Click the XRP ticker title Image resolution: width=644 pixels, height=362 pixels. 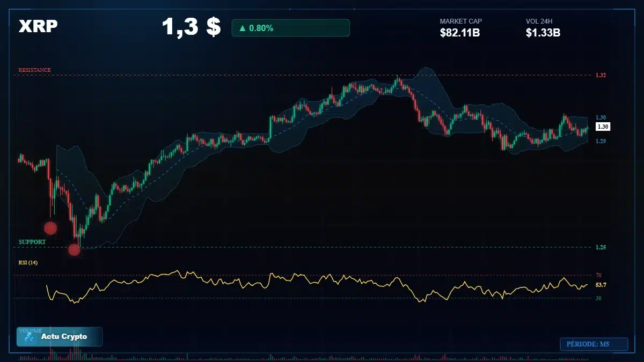click(x=38, y=27)
